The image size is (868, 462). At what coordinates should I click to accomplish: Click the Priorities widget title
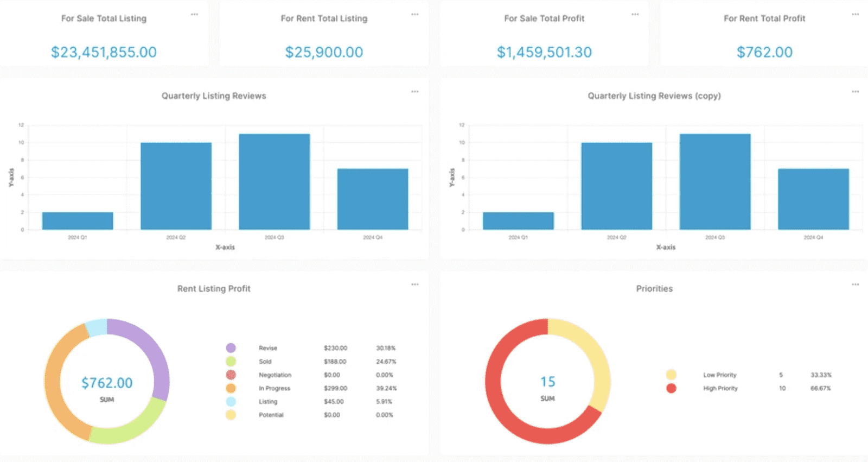click(x=654, y=289)
